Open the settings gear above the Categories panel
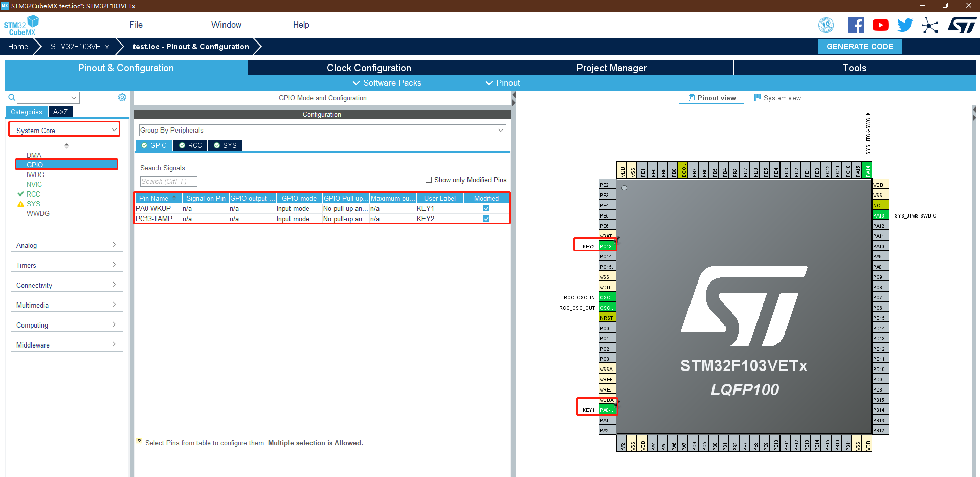The width and height of the screenshot is (980, 477). coord(122,97)
